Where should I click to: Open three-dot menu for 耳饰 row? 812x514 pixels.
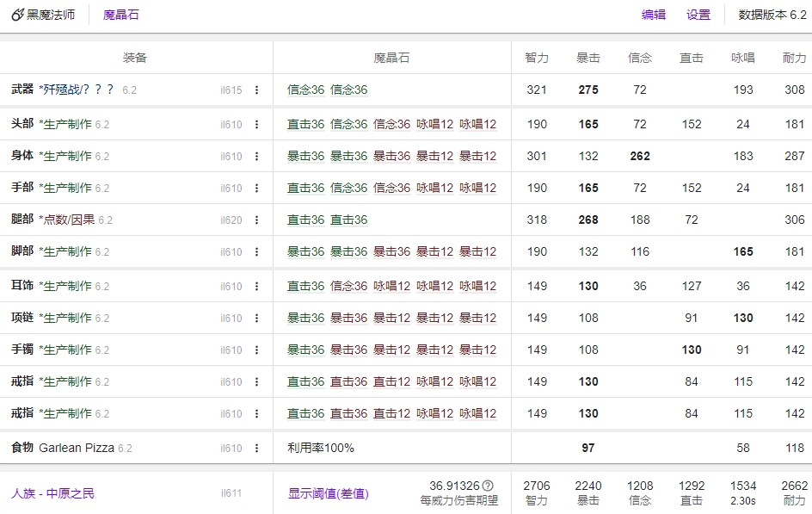click(256, 287)
